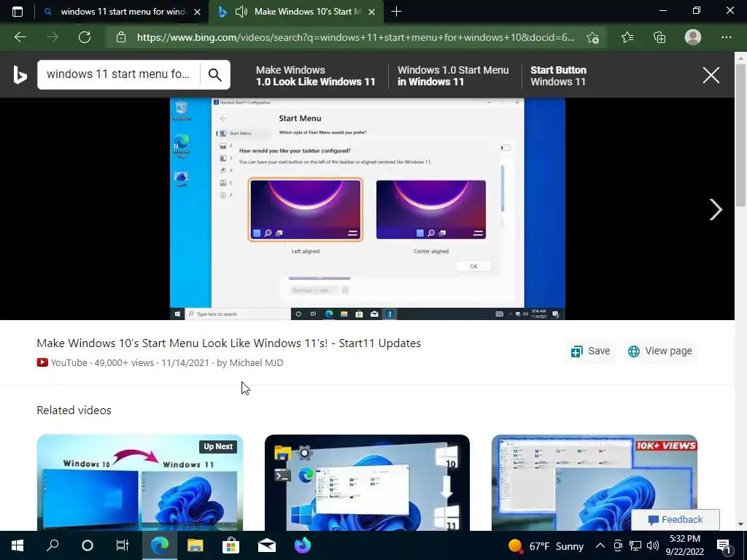
Task: Click the video player area
Action: click(x=368, y=209)
